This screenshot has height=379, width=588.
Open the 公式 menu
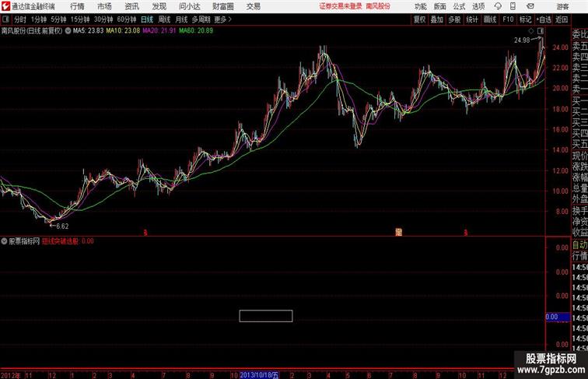(x=459, y=6)
